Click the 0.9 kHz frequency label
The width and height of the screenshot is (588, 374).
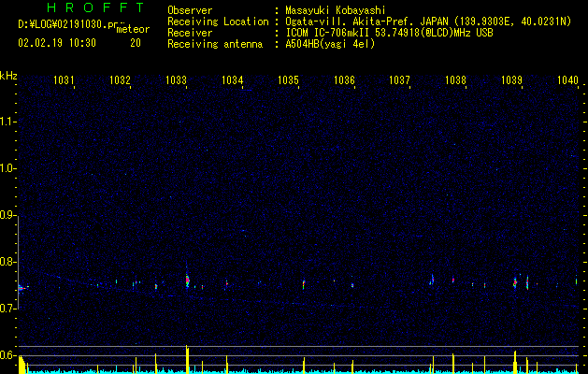point(7,215)
